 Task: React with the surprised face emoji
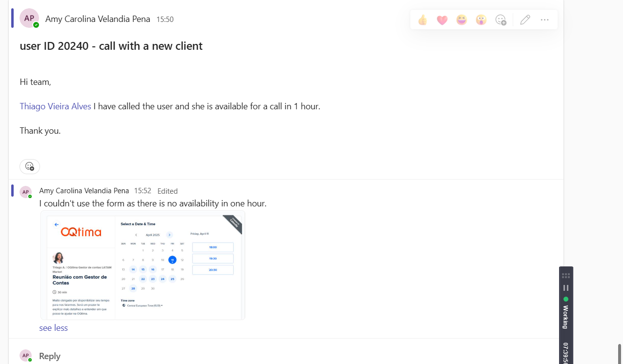click(x=481, y=20)
